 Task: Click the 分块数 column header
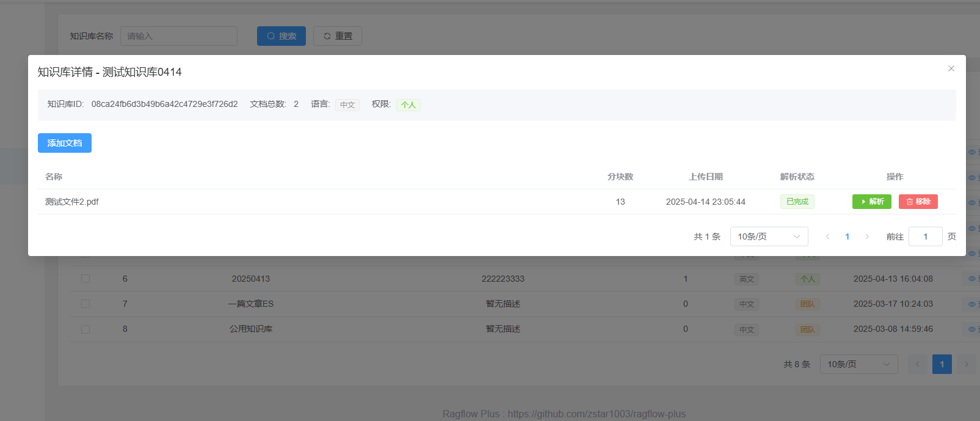pyautogui.click(x=620, y=177)
